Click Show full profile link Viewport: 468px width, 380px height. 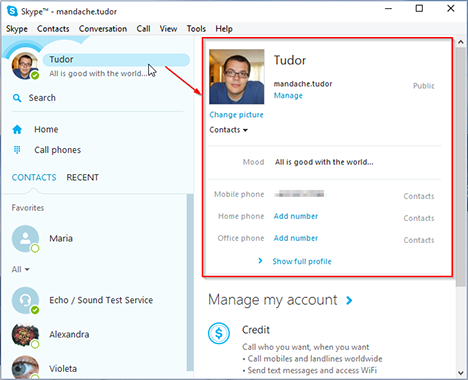coord(302,261)
